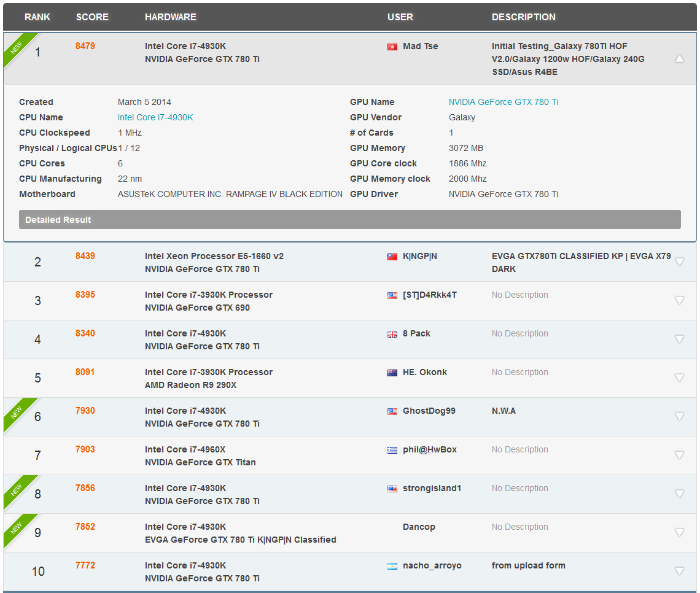Click the flag beside [ST]D4Rkk4T
Screen dimensions: 700x593
pos(392,295)
